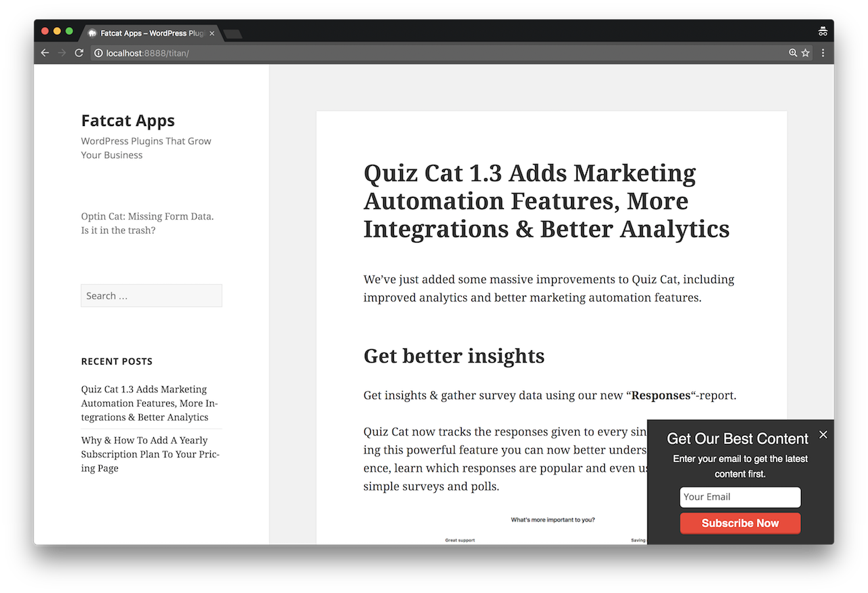Click the browser forward arrow
This screenshot has width=868, height=593.
[x=62, y=53]
